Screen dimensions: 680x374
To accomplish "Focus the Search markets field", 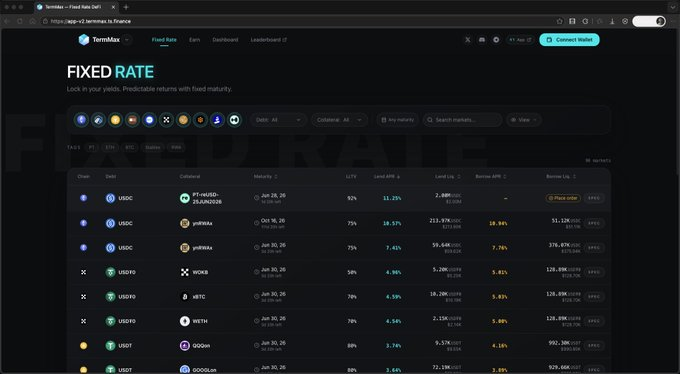I will (x=463, y=120).
